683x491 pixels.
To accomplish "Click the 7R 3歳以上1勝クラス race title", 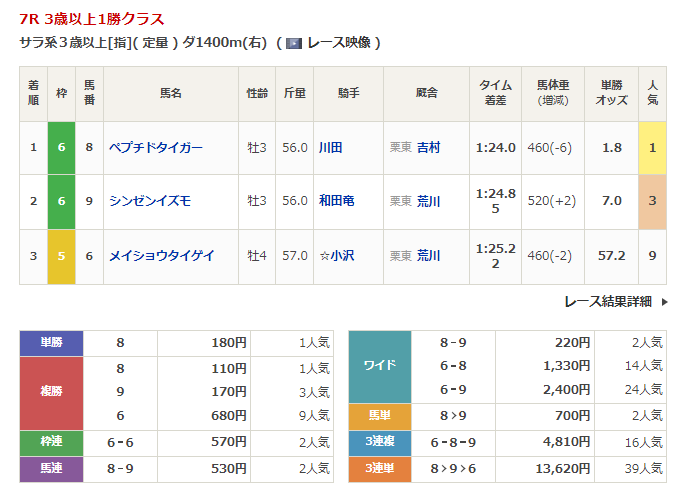I will (92, 19).
